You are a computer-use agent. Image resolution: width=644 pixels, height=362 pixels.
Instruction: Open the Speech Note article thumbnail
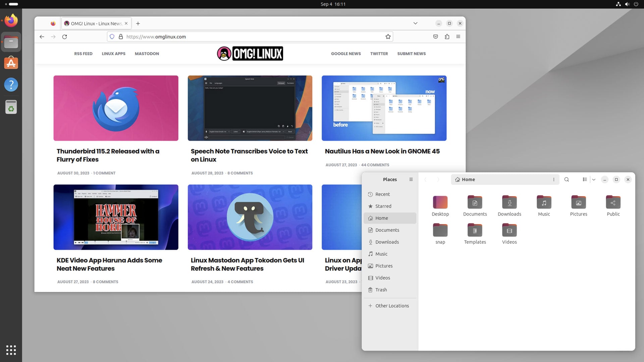click(250, 108)
